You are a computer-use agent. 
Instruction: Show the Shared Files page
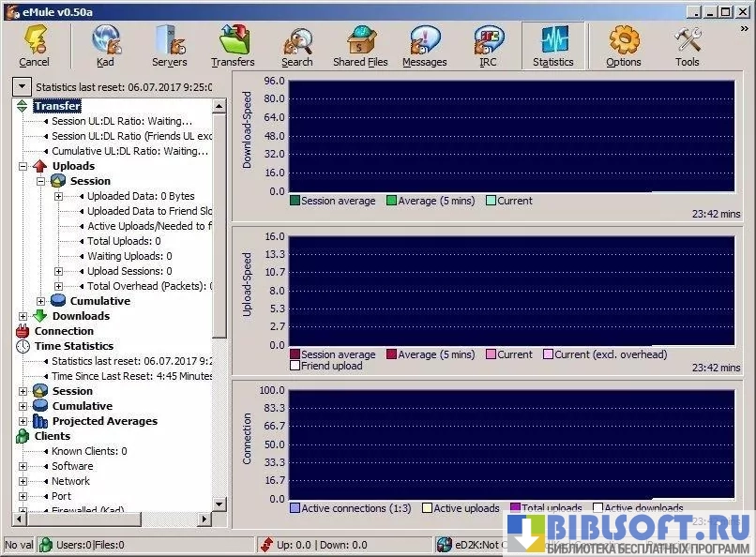[360, 40]
